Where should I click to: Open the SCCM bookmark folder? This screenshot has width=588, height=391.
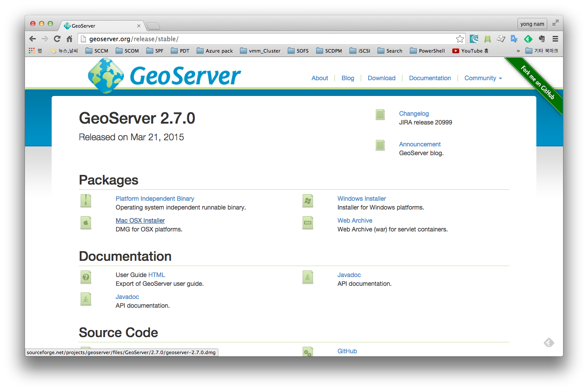point(97,51)
